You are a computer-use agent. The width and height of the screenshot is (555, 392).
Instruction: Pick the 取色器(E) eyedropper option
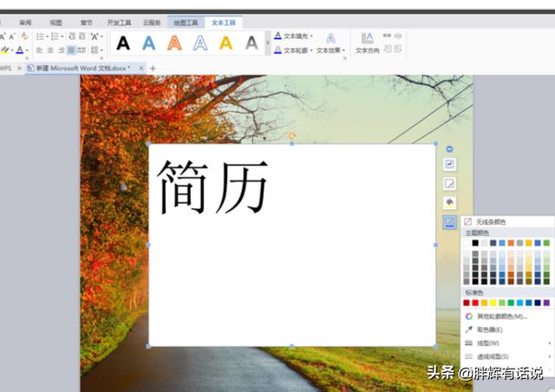click(x=506, y=330)
